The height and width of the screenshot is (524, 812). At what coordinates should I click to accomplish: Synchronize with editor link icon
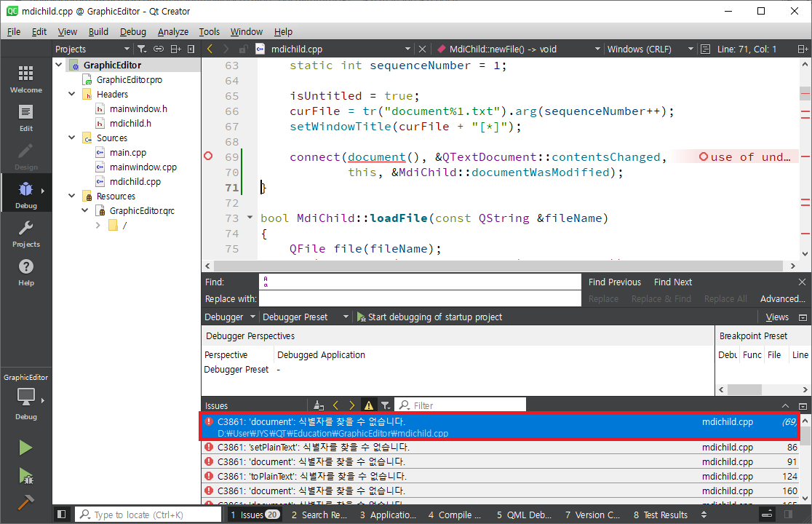tap(159, 49)
